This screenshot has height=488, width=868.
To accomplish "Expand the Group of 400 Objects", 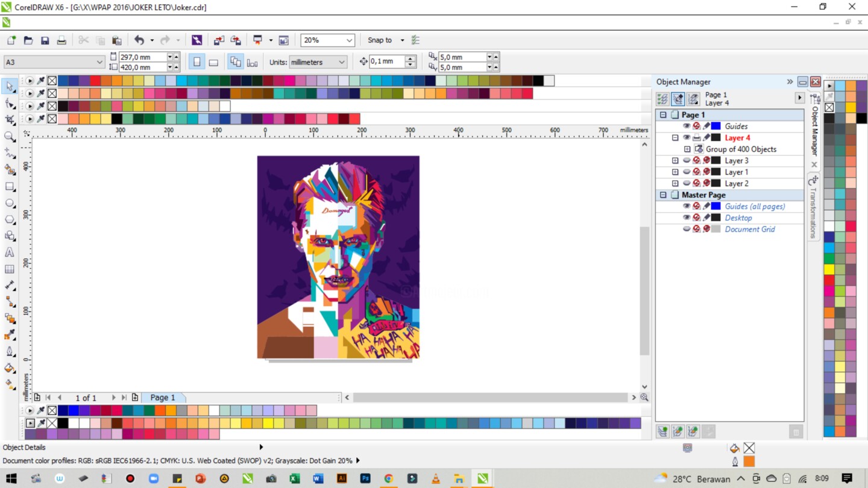I will [687, 149].
